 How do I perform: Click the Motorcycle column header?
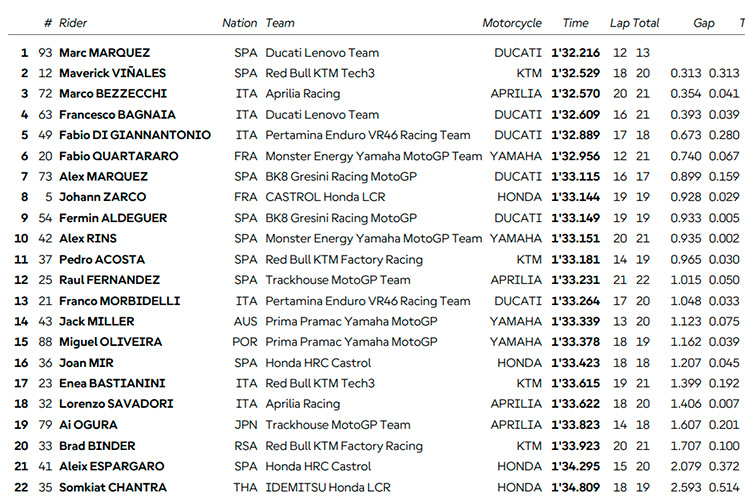pyautogui.click(x=512, y=23)
